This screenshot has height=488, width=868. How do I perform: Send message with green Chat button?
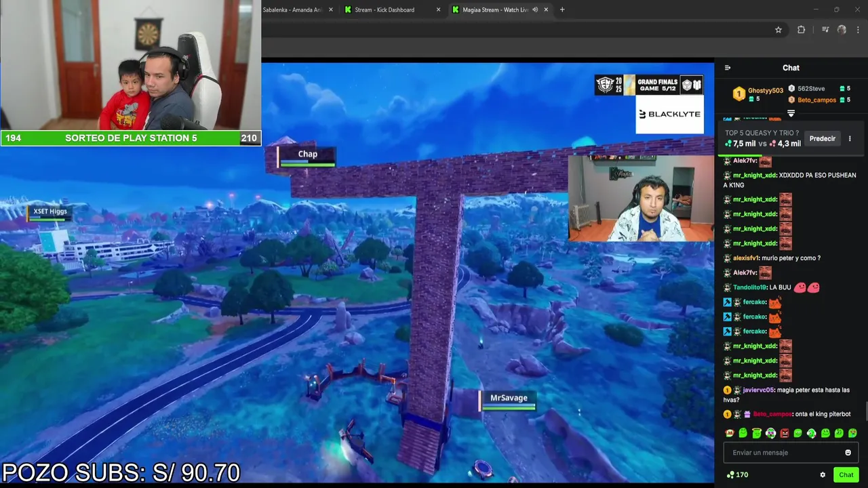(x=846, y=475)
